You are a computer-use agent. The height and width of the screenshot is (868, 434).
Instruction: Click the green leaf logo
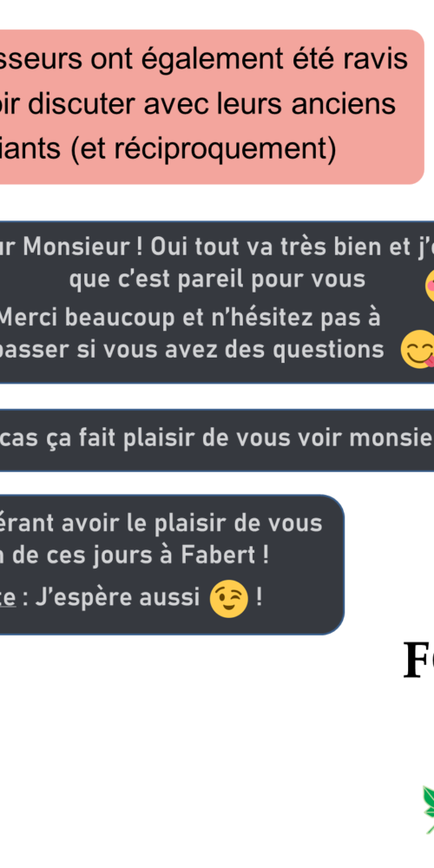tap(429, 809)
